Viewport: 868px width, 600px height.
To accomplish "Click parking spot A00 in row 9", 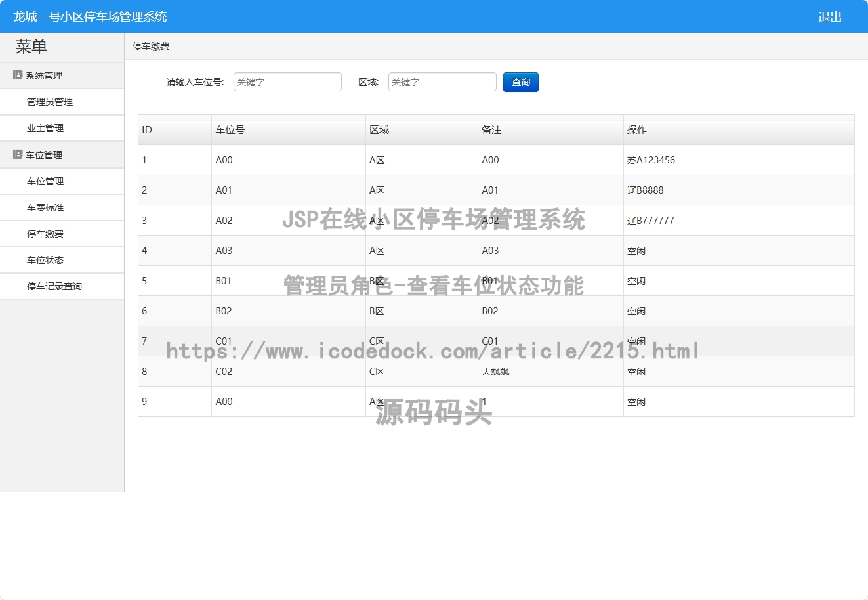I will [x=224, y=402].
